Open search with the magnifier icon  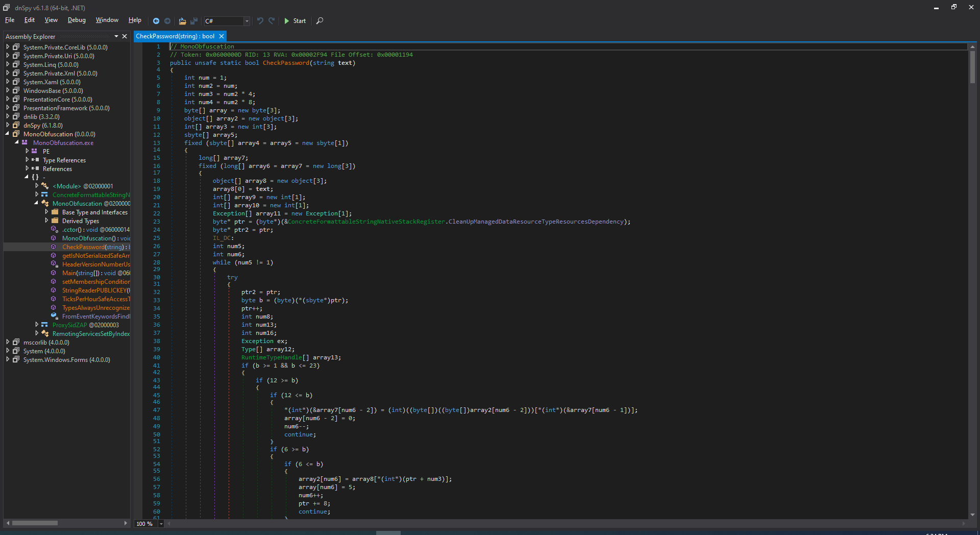(320, 21)
